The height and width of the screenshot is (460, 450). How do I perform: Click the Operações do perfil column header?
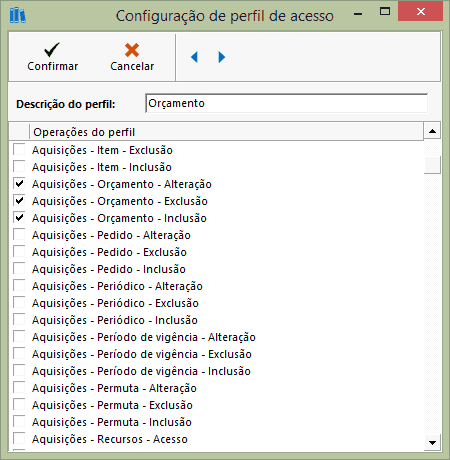[x=226, y=132]
